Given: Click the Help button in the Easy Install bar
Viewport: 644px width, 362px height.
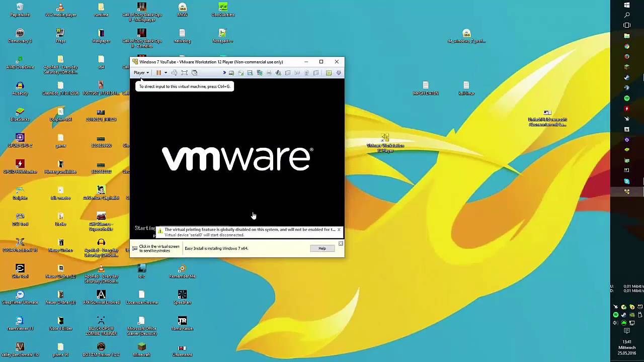Looking at the screenshot, I should 322,248.
